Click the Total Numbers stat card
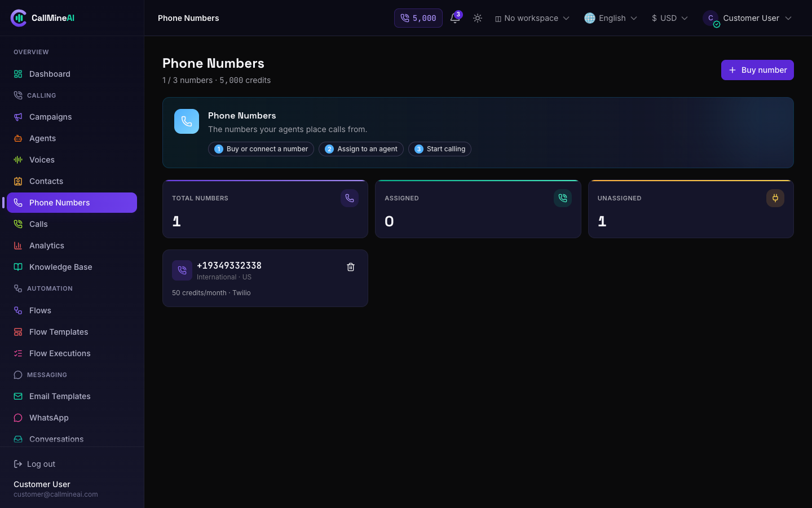 (265, 209)
